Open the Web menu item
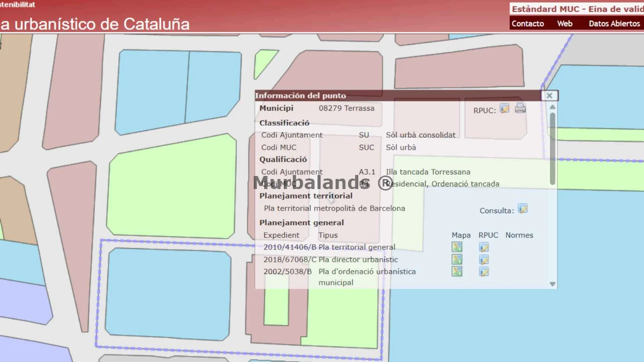Screen dimensions: 644x362 (x=565, y=24)
